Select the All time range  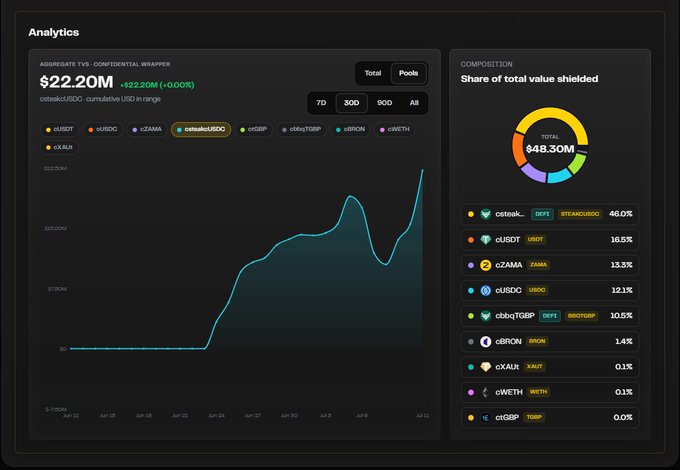pyautogui.click(x=414, y=103)
